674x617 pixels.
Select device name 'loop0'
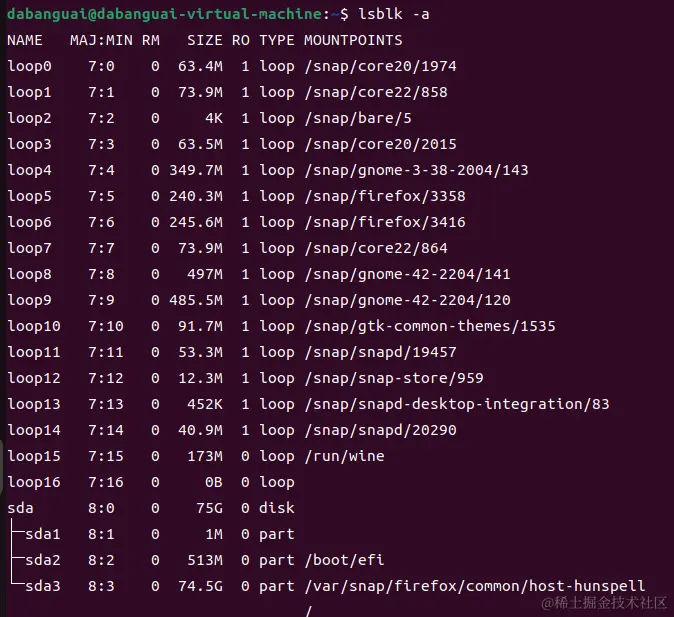pos(30,66)
